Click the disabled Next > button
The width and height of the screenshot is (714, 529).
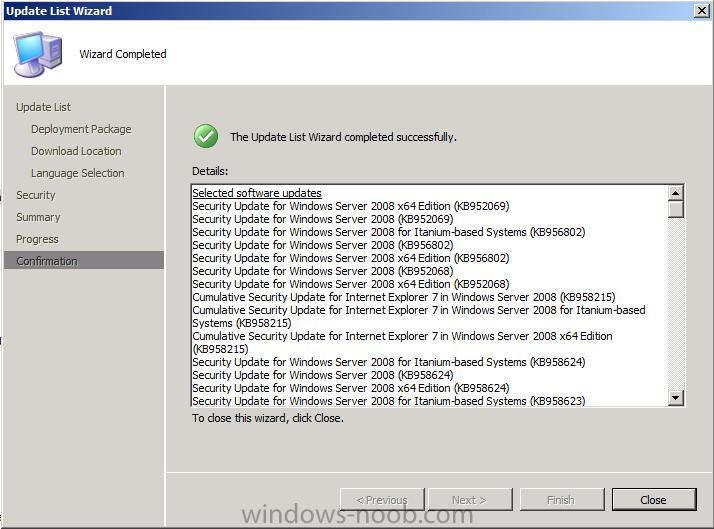click(469, 499)
